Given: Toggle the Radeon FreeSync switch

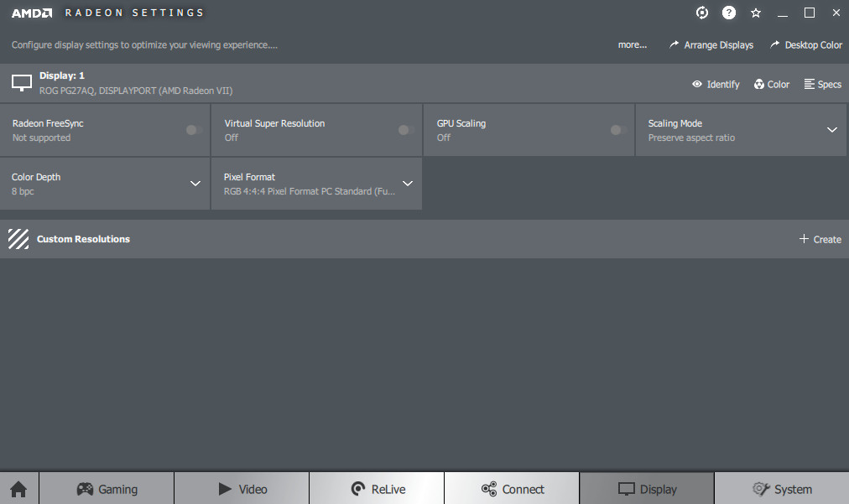Looking at the screenshot, I should [x=194, y=130].
